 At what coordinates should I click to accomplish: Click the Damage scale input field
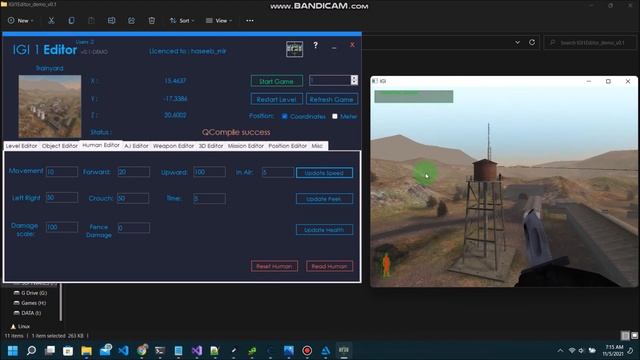62,227
